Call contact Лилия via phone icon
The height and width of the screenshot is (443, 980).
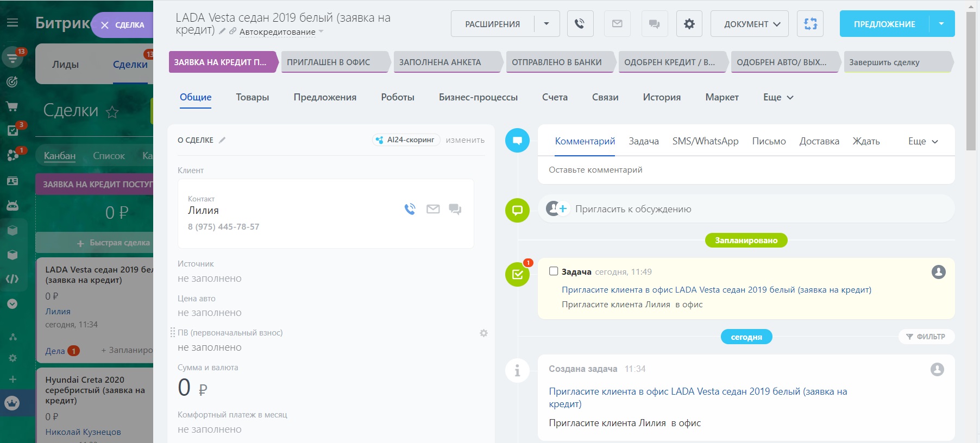(x=410, y=209)
